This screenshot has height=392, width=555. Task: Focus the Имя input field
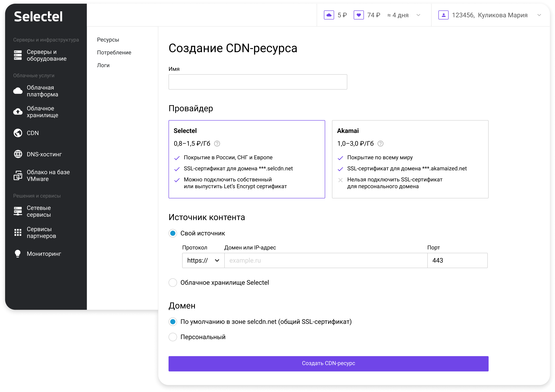point(258,82)
